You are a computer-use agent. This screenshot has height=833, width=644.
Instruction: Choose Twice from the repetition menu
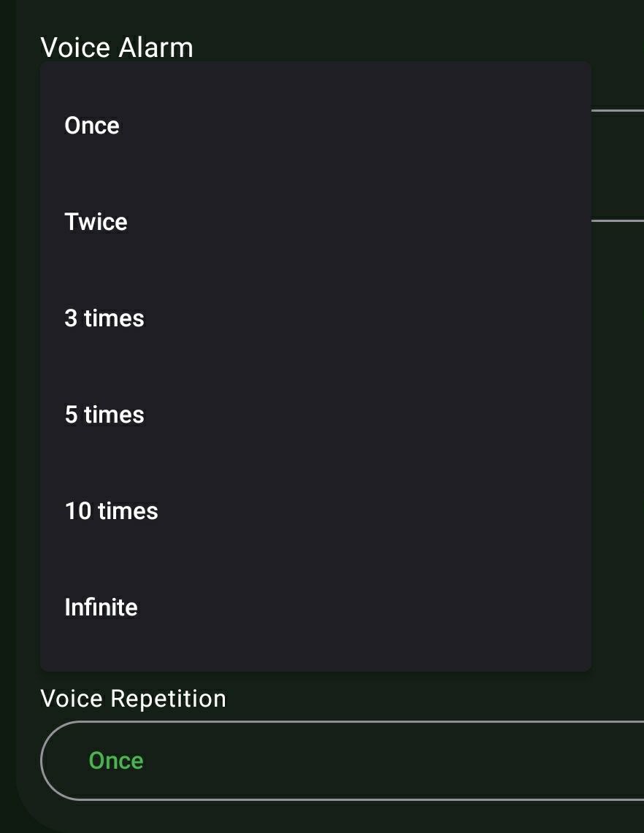(x=96, y=222)
